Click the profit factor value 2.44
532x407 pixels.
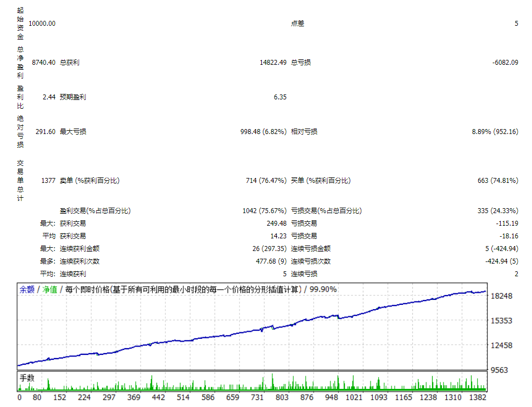49,97
